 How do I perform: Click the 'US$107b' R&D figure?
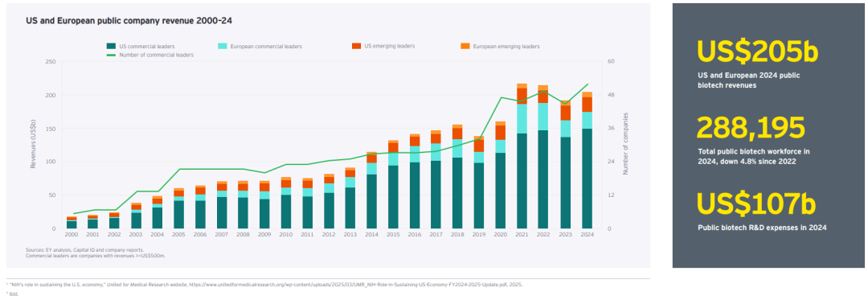(755, 203)
